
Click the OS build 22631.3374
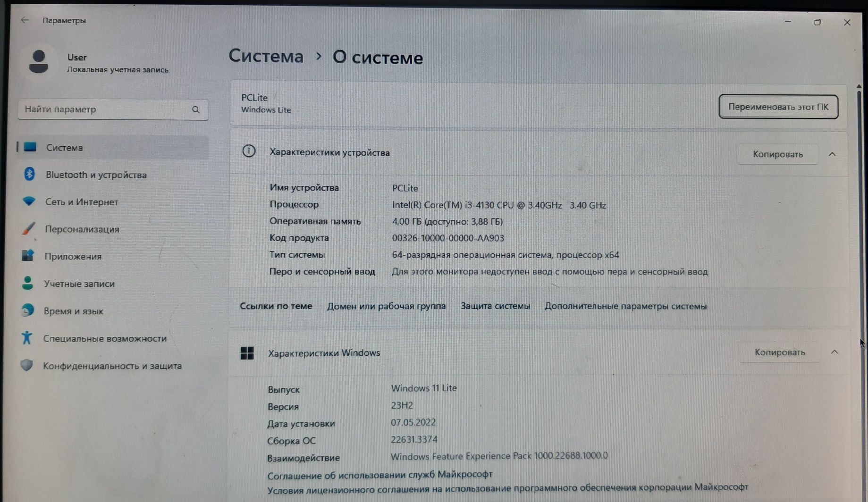414,440
